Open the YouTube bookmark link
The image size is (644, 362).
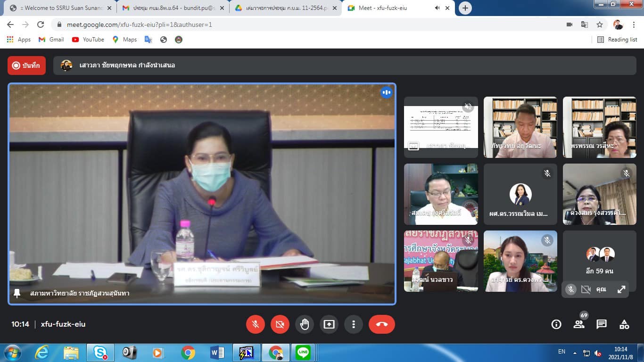coord(88,40)
